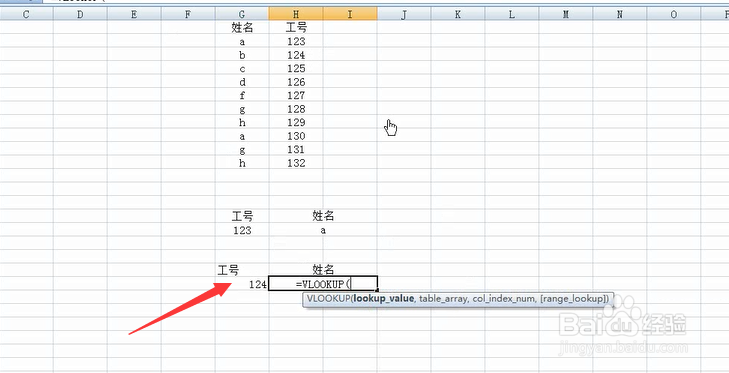The image size is (729, 373).
Task: Click the cell with value 129
Action: pyautogui.click(x=296, y=123)
